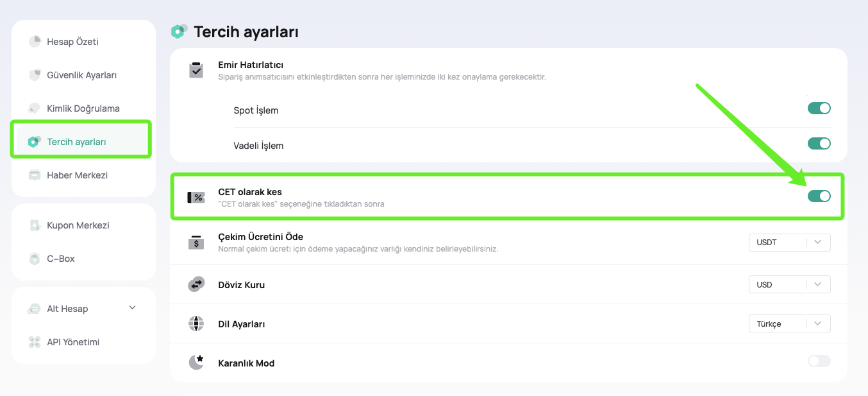The height and width of the screenshot is (396, 868).
Task: Click the API Yönetimi grid icon
Action: tap(35, 342)
